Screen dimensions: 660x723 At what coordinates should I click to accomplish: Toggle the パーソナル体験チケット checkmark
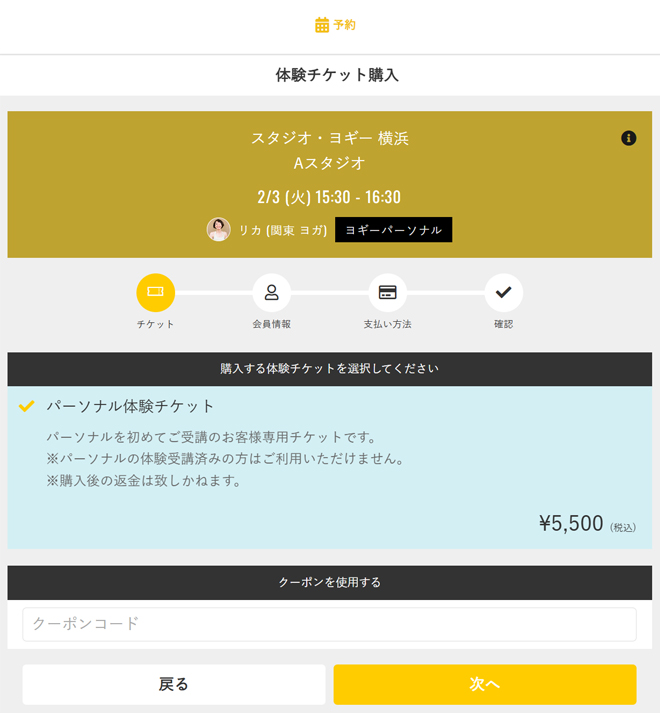pyautogui.click(x=27, y=406)
